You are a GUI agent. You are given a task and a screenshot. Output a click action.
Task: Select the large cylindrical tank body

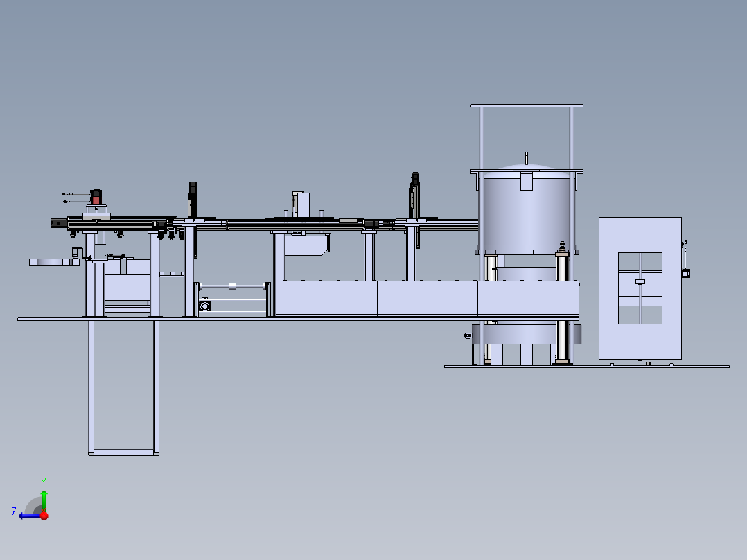click(527, 212)
